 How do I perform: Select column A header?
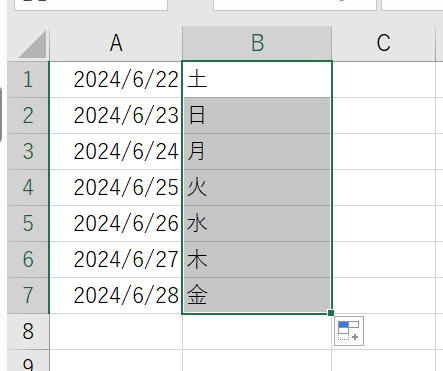[x=116, y=43]
